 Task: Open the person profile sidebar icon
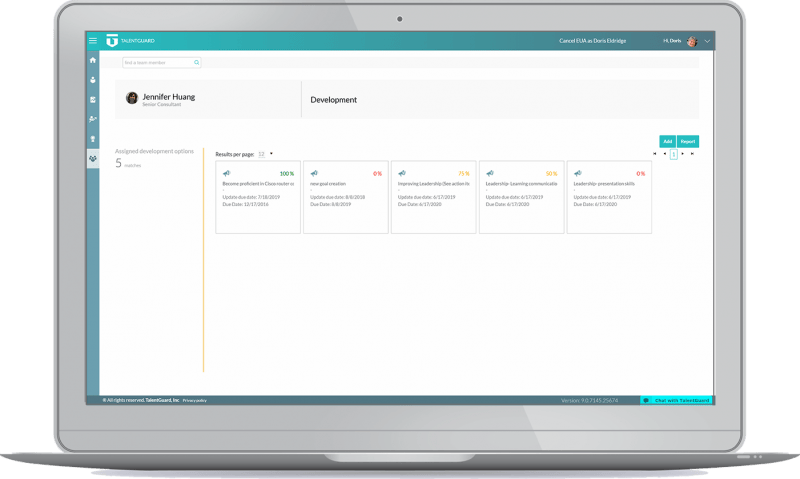pos(93,79)
